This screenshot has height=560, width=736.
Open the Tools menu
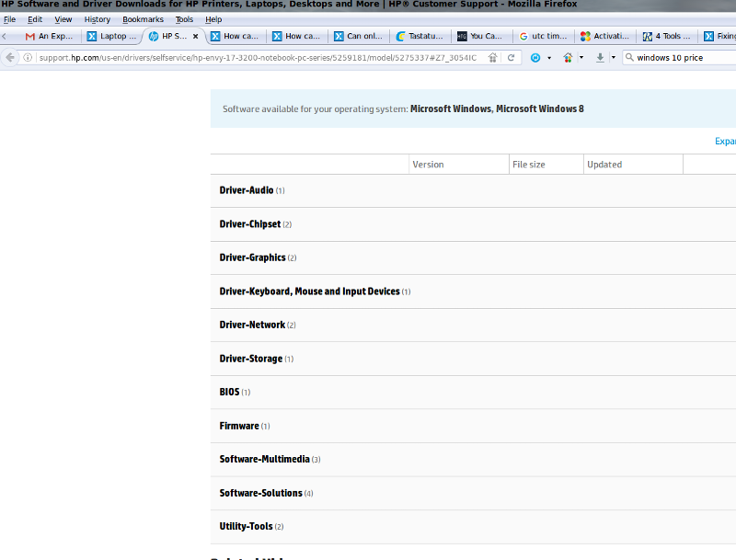184,19
